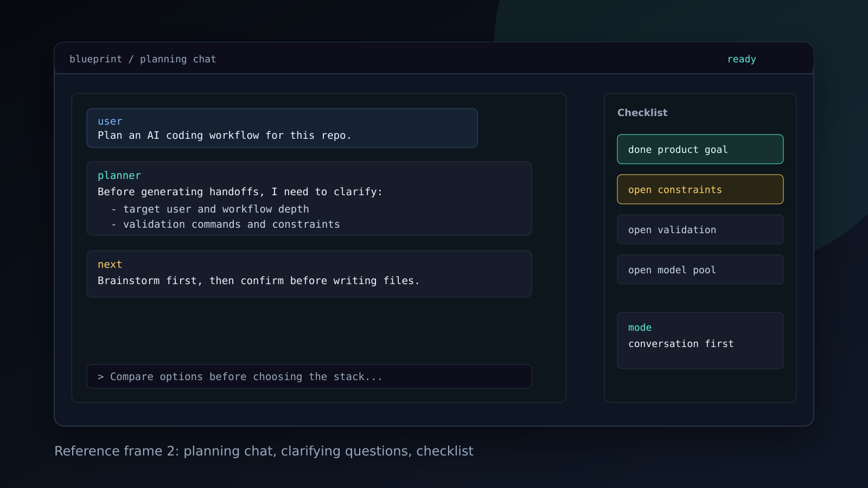Click the 'next' message about brainstorming first
The image size is (868, 488).
coord(309,274)
